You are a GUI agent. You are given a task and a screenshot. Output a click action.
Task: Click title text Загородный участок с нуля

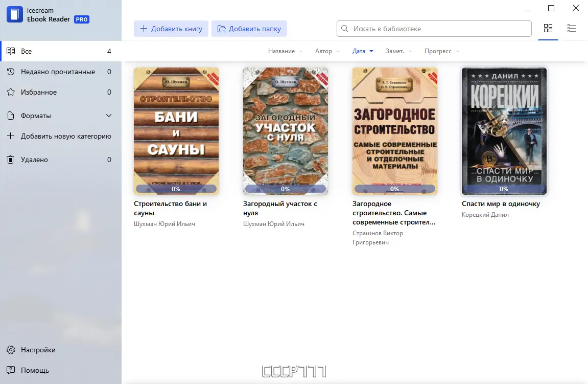pos(280,208)
